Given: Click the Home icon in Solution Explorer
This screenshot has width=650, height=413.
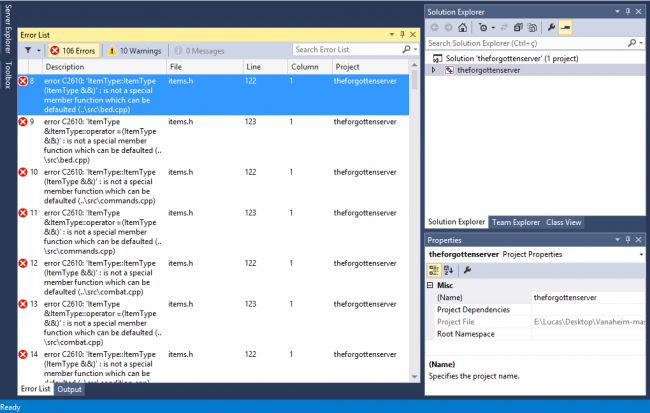Looking at the screenshot, I should click(463, 28).
